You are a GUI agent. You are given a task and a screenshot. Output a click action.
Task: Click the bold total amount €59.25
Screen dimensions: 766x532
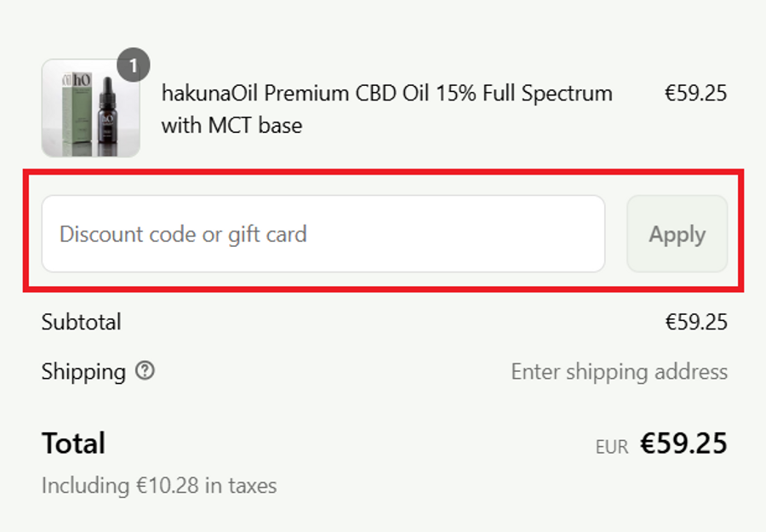click(x=683, y=443)
